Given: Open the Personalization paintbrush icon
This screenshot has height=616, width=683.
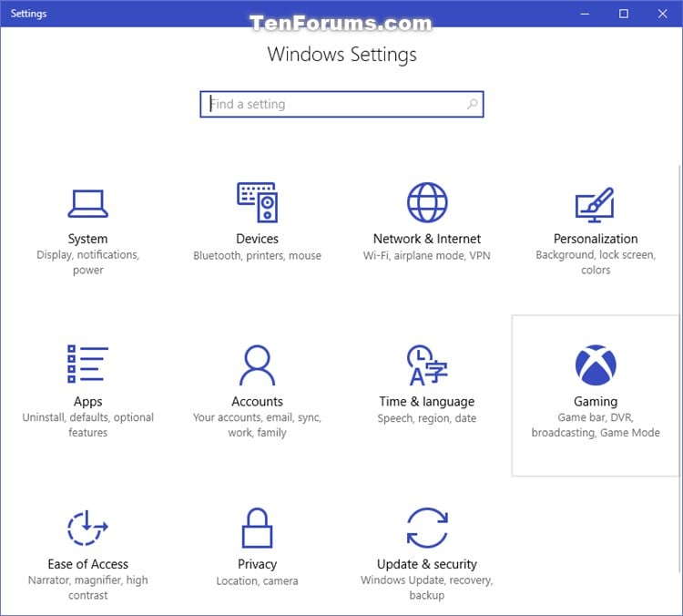Looking at the screenshot, I should [x=595, y=205].
